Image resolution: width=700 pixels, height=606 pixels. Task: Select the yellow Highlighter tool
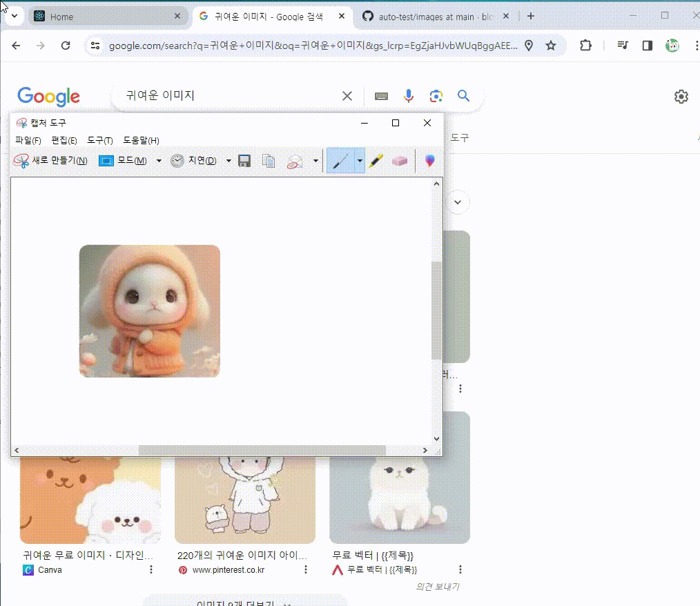pos(376,161)
